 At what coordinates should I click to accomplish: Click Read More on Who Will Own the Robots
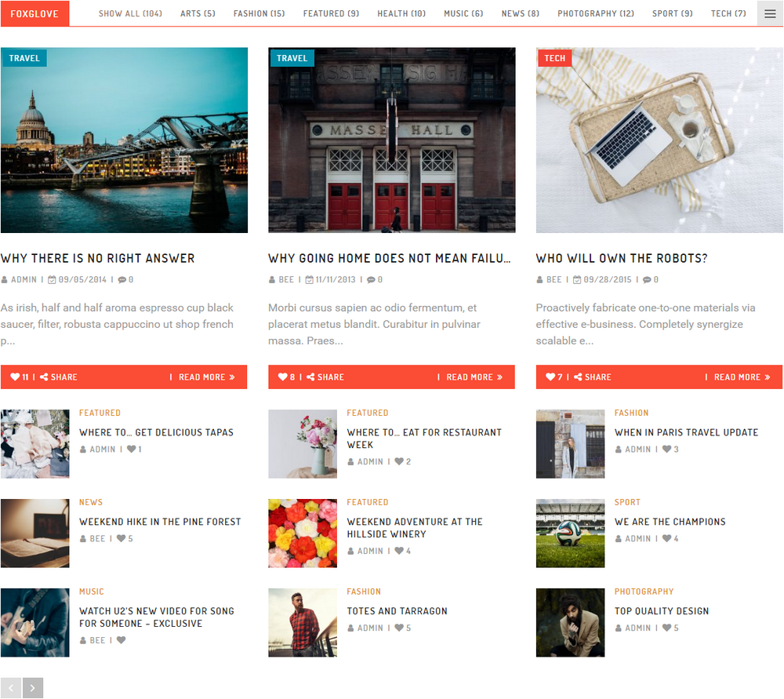click(x=741, y=377)
